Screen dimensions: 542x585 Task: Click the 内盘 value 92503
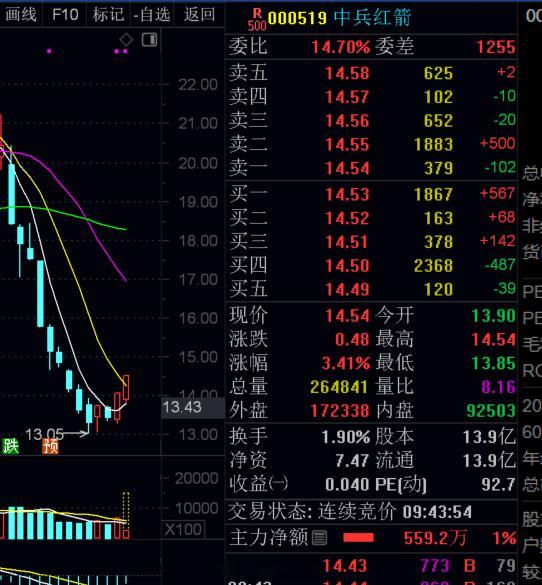(x=491, y=410)
